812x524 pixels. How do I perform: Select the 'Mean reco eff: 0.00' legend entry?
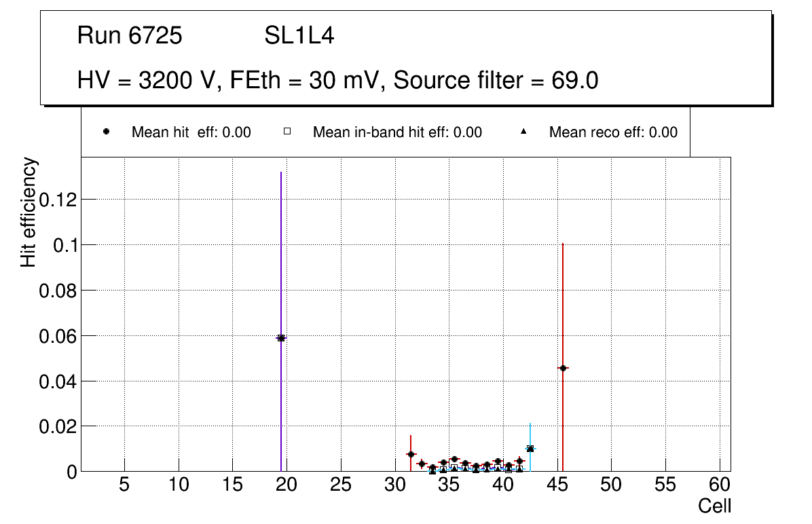tap(612, 132)
